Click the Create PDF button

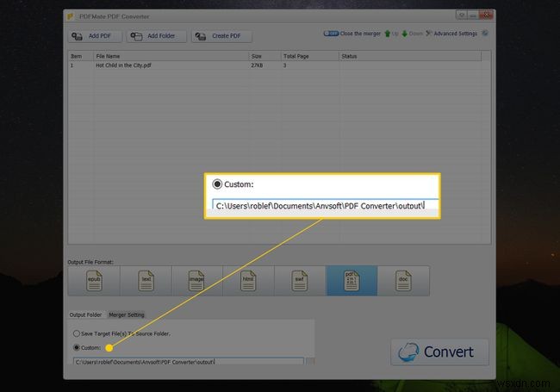221,36
